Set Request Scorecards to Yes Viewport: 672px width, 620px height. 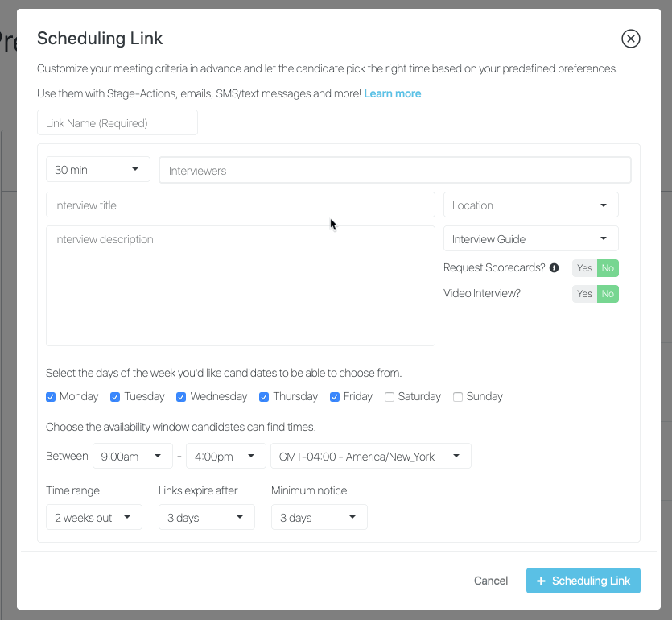[x=584, y=268]
